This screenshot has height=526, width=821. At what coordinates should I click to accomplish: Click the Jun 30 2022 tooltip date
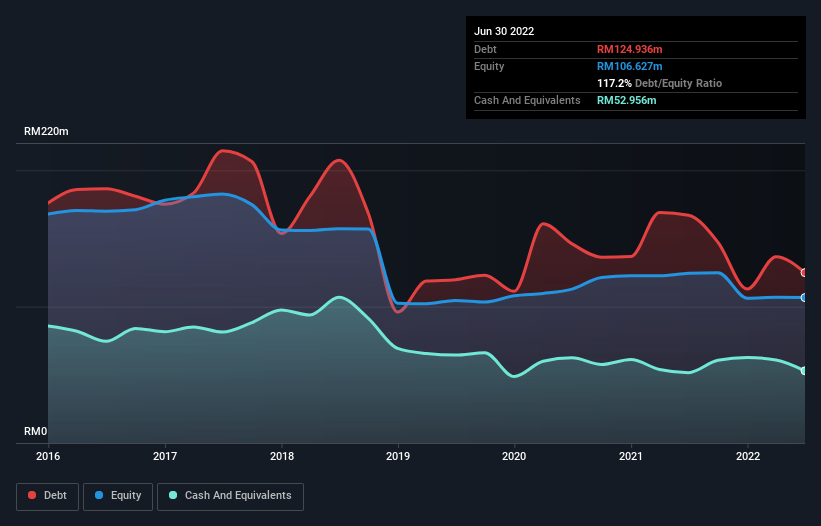[x=504, y=31]
